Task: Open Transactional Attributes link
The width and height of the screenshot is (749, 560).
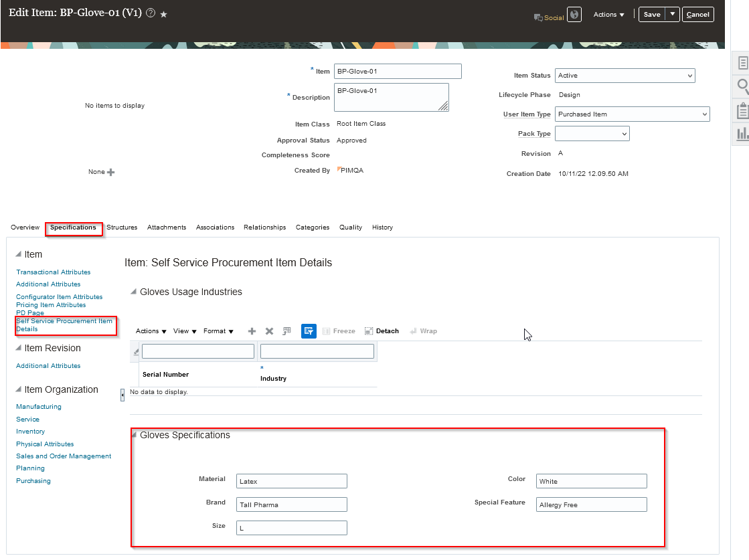Action: [x=53, y=272]
